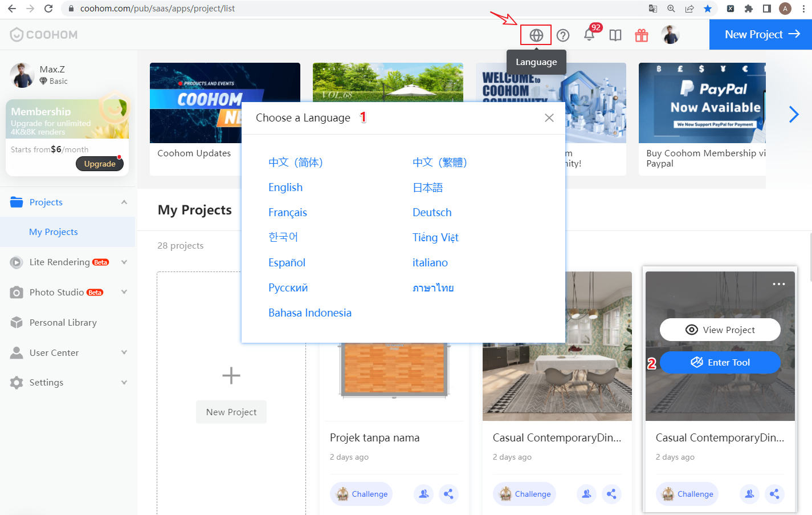812x515 pixels.
Task: Close the Choose a Language dialog
Action: (549, 117)
